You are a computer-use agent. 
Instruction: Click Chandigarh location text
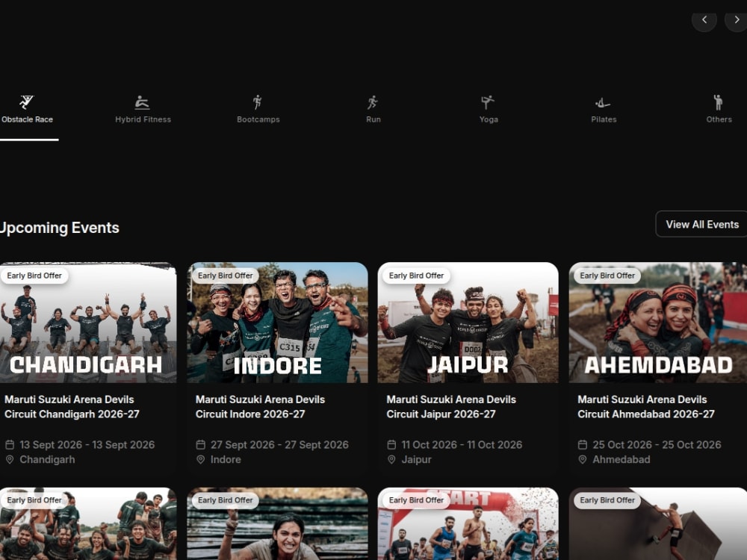point(47,459)
